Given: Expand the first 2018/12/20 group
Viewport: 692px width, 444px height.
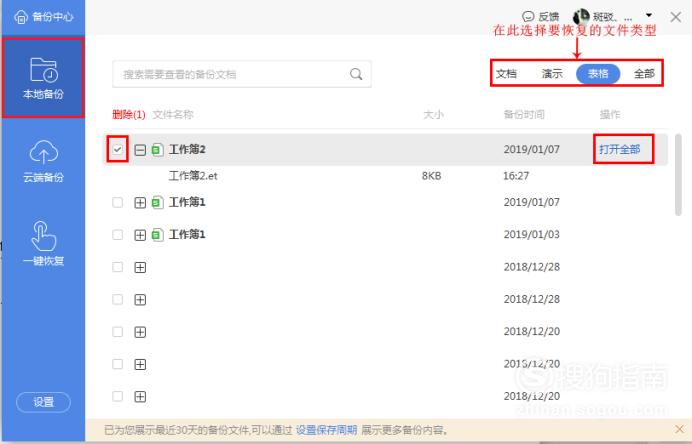Looking at the screenshot, I should pyautogui.click(x=140, y=332).
